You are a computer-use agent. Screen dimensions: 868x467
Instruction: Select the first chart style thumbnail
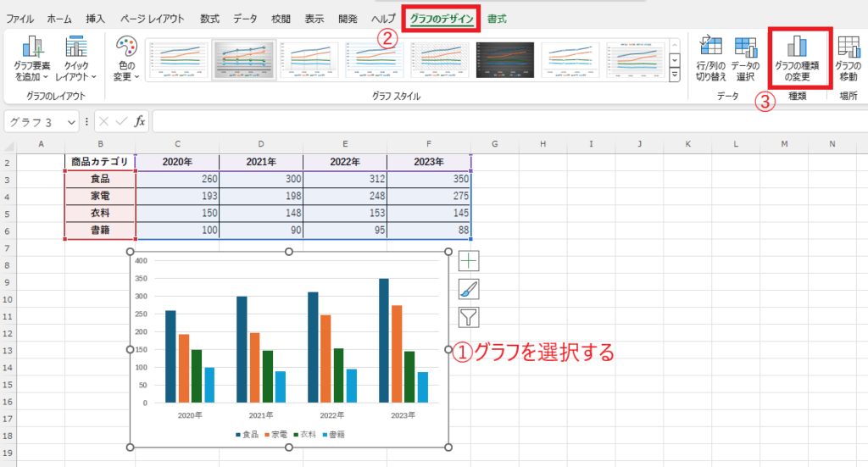[x=178, y=60]
